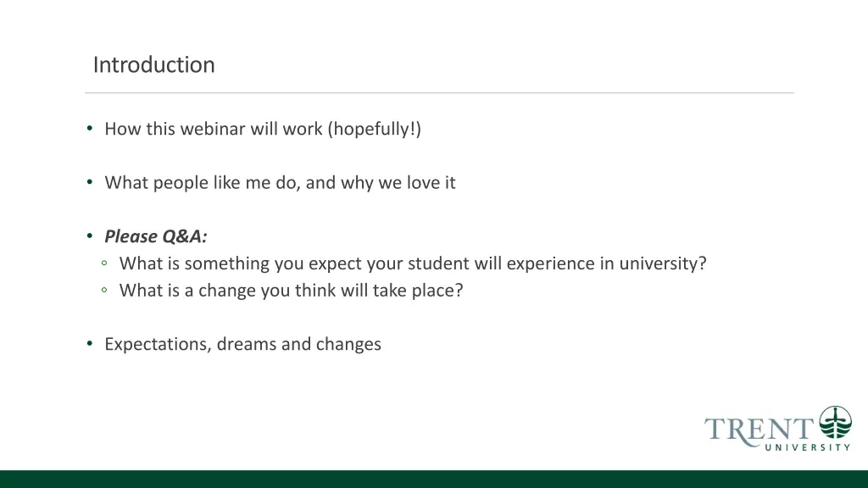This screenshot has height=488, width=868.
Task: Click the Trent University crest emblem
Action: [x=835, y=422]
